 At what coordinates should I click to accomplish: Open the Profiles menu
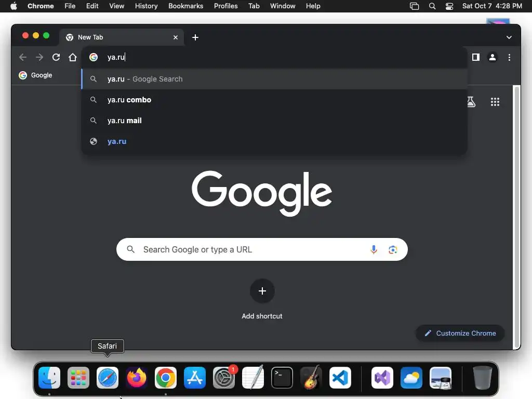coord(225,6)
